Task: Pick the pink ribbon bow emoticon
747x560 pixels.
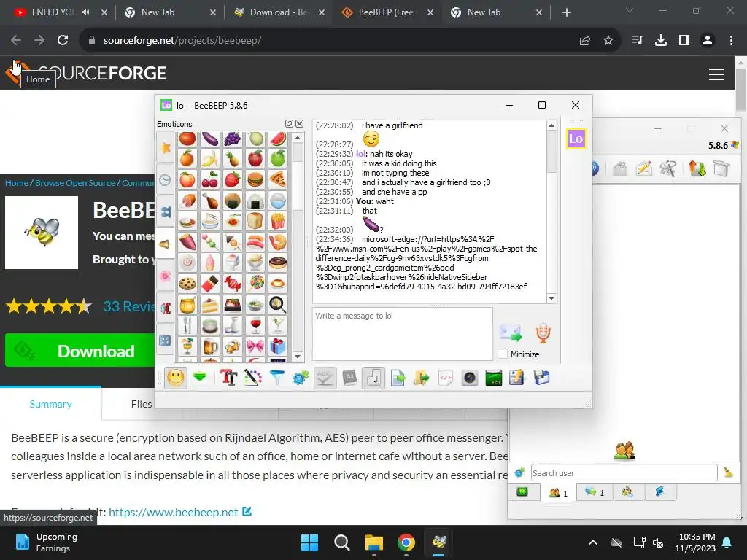Action: tap(255, 346)
